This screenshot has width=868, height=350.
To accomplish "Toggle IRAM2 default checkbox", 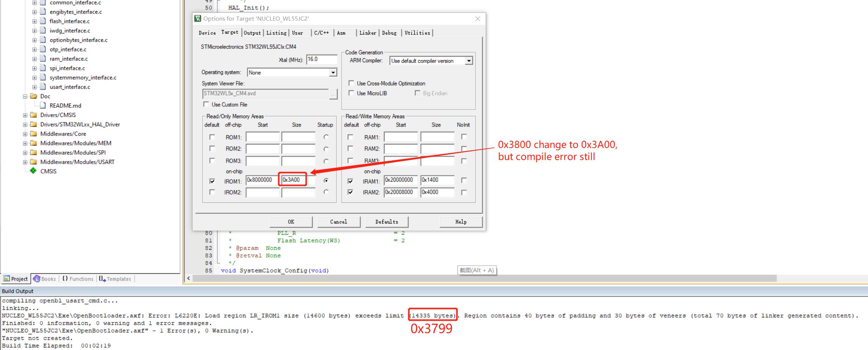I will [350, 192].
